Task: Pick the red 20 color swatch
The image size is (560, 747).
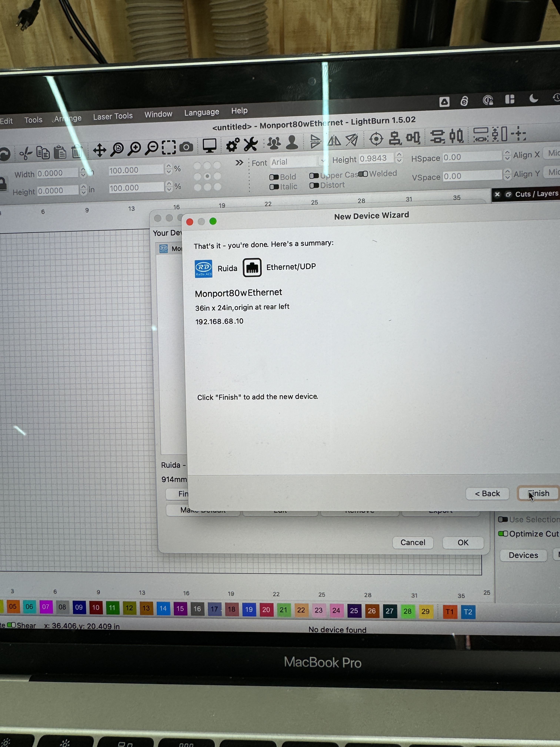Action: pyautogui.click(x=266, y=610)
